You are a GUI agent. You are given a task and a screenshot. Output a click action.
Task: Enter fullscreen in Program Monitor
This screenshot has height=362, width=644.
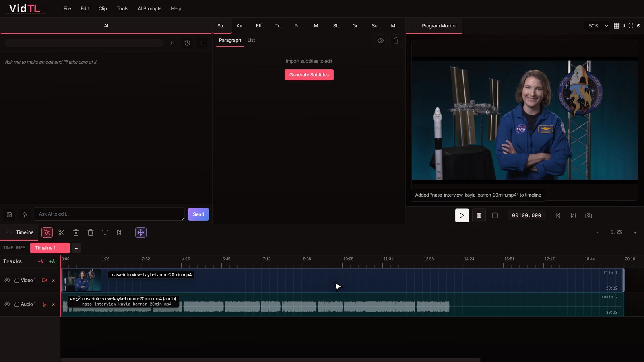coord(631,26)
